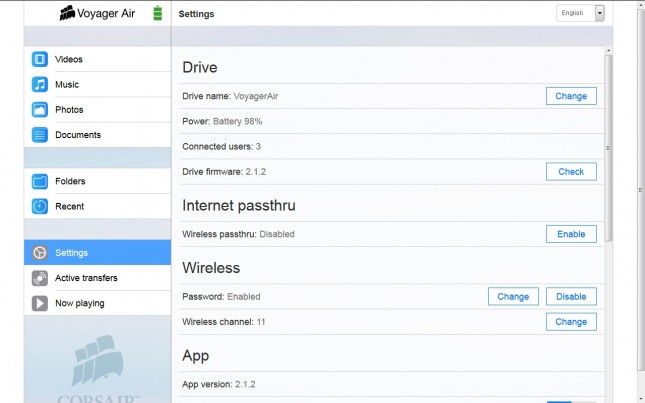Screen dimensions: 645x403
Task: Select the Recent label in sidebar
Action: coord(70,206)
